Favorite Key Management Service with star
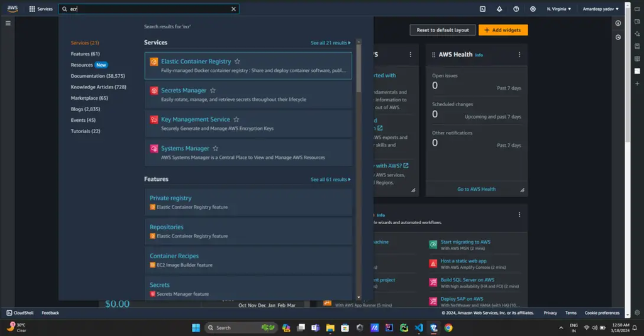This screenshot has height=336, width=644. tap(236, 119)
